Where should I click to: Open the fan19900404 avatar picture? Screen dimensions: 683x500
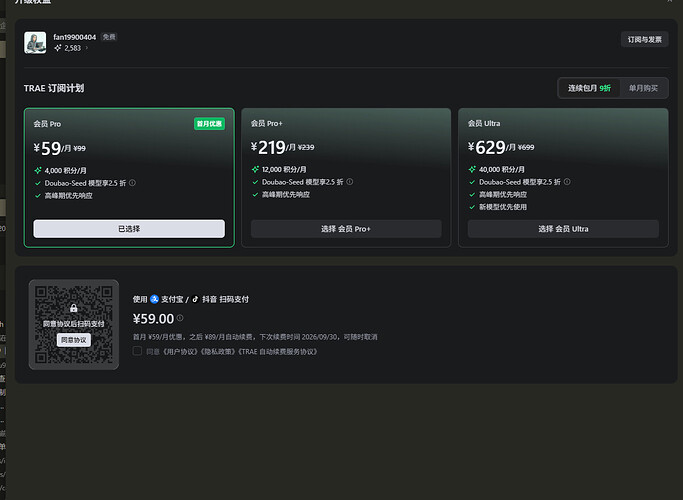pyautogui.click(x=35, y=43)
